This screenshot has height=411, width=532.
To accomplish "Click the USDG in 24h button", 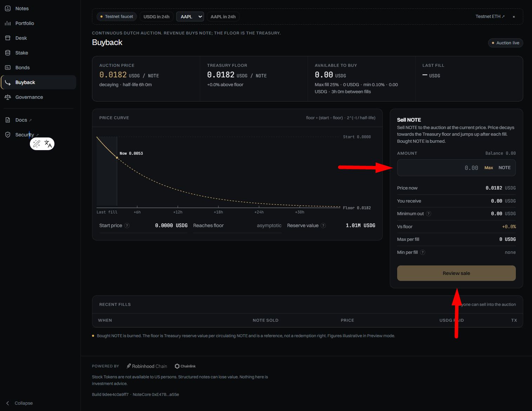I will point(156,17).
